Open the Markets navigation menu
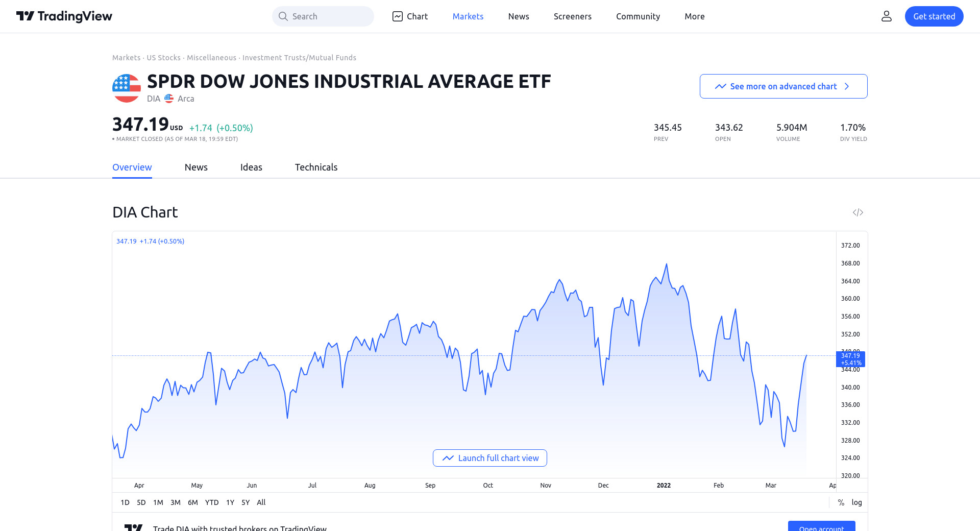 468,16
